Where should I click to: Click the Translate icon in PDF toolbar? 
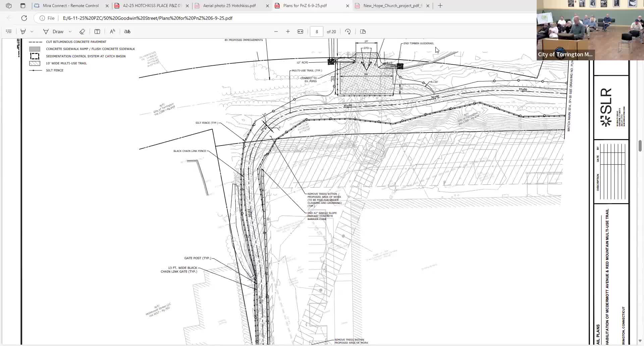point(127,32)
